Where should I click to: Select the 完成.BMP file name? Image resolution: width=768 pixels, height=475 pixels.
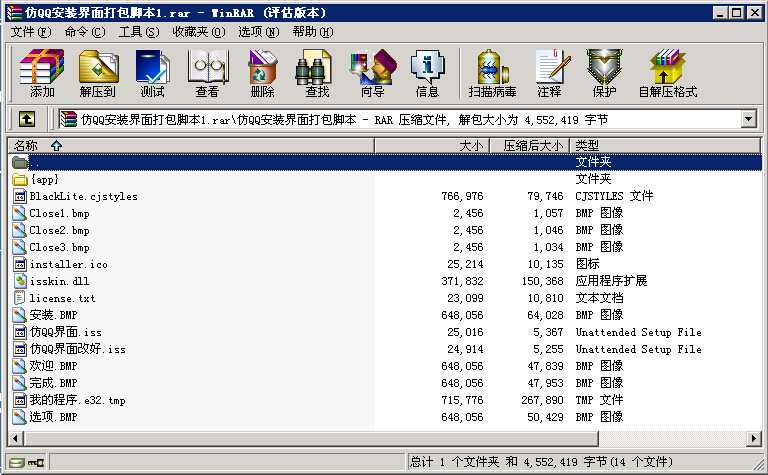tap(53, 383)
